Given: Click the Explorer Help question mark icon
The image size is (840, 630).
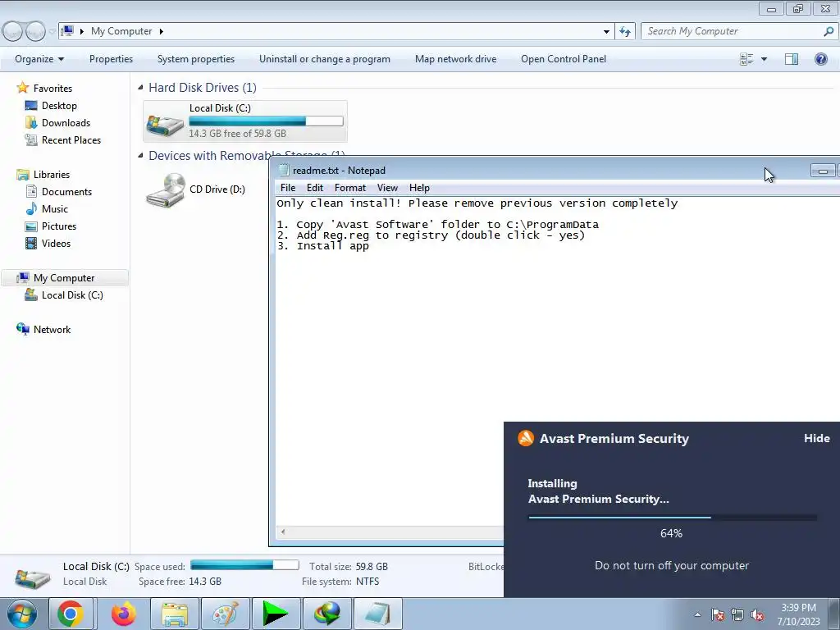Looking at the screenshot, I should pyautogui.click(x=820, y=59).
